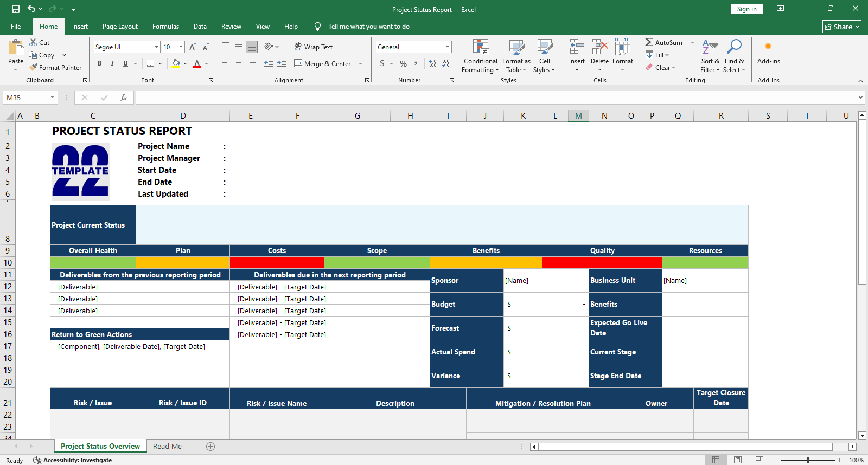
Task: Click the Zoom In plus button
Action: point(839,460)
